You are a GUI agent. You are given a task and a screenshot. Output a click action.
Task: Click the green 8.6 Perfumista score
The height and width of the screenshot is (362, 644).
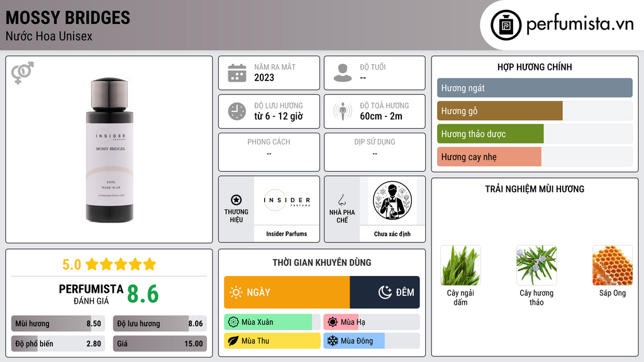tap(143, 294)
